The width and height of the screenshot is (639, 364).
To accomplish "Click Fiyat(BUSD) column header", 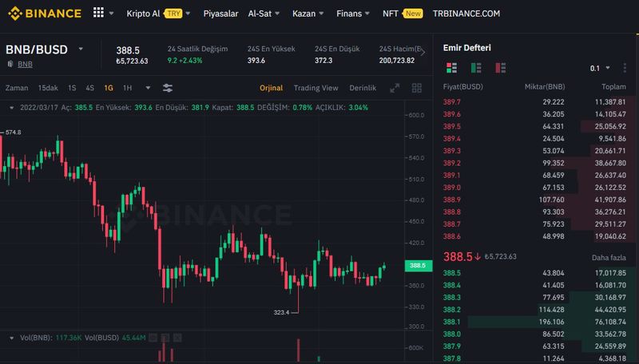I will (462, 87).
